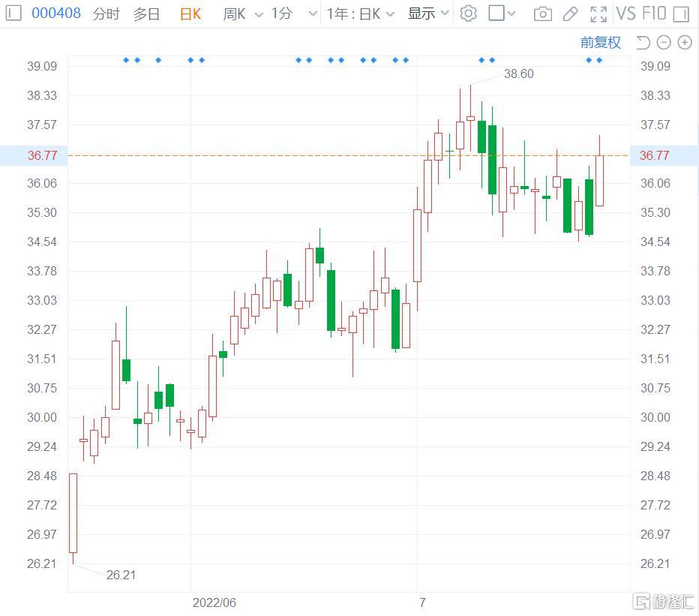699x616 pixels.
Task: Activate the pencil drawing tool
Action: pyautogui.click(x=570, y=14)
